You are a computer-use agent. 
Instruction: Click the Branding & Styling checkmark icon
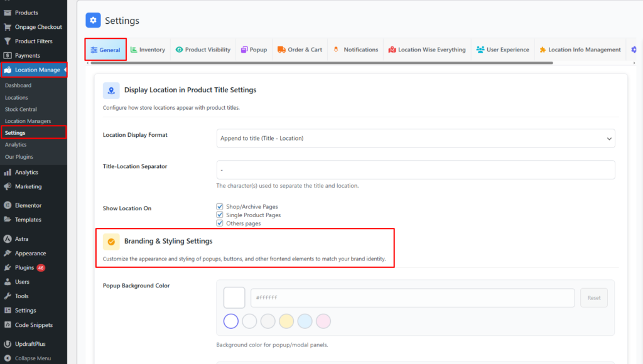click(111, 242)
